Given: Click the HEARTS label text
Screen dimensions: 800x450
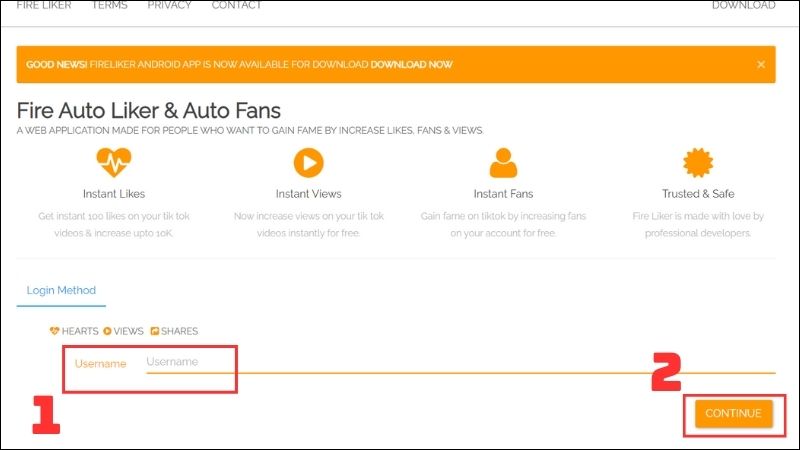Looking at the screenshot, I should click(x=80, y=331).
